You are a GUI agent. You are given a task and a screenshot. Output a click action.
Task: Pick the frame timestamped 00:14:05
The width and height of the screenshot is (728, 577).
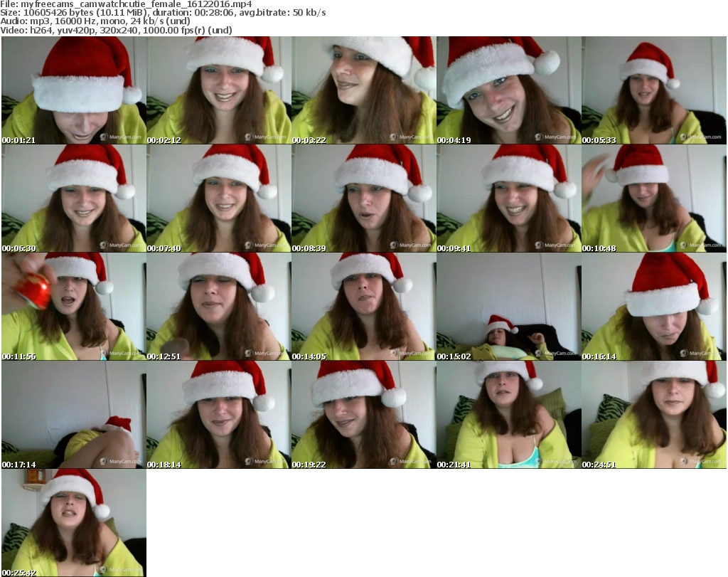pyautogui.click(x=363, y=307)
